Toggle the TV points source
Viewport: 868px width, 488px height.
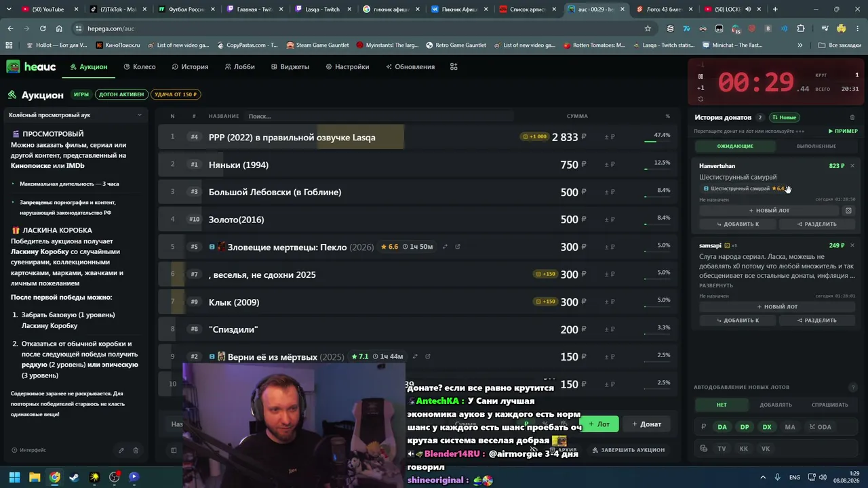point(722,449)
